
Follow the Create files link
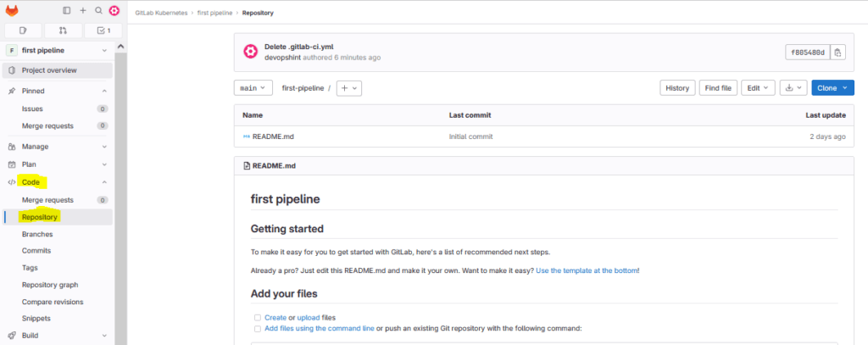coord(275,318)
